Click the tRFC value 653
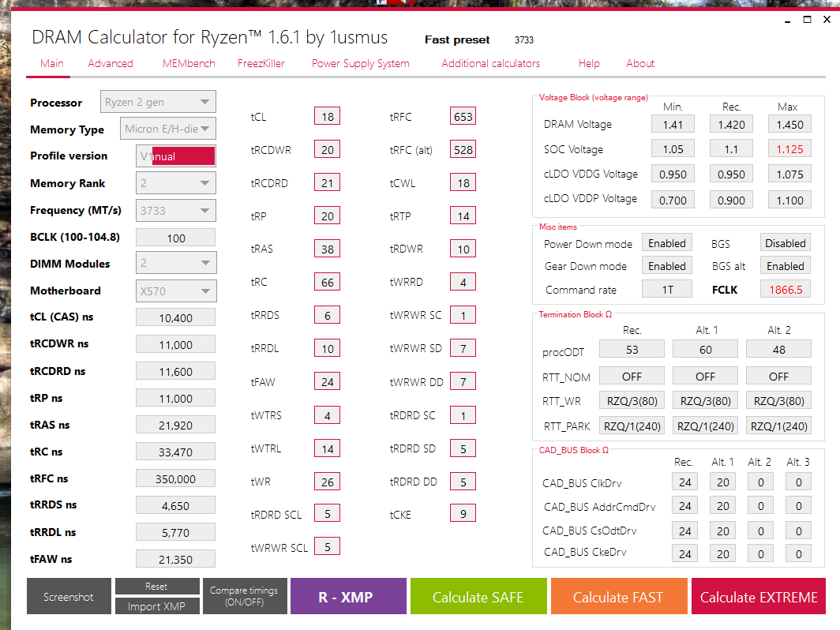The image size is (840, 630). click(463, 116)
